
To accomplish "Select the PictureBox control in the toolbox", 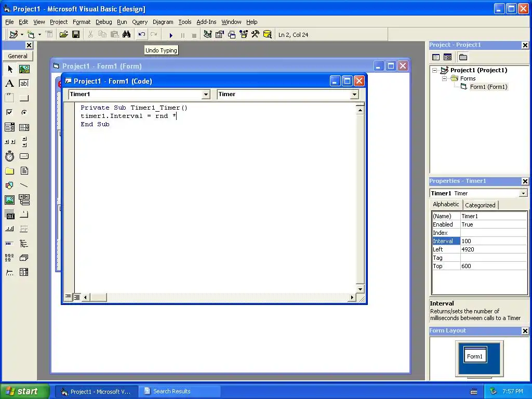I will tap(24, 69).
